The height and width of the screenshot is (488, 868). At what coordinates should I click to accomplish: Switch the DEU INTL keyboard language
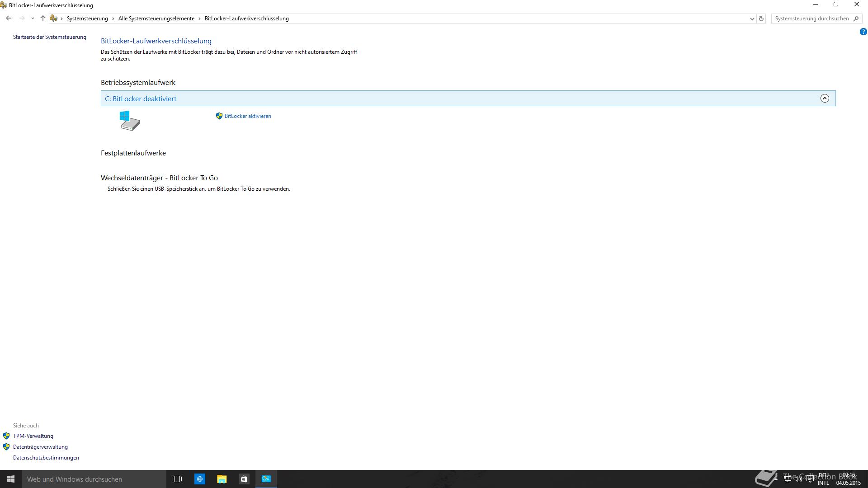click(x=823, y=479)
